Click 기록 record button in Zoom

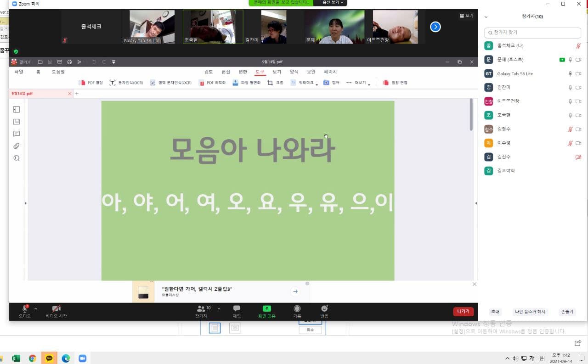tap(297, 312)
